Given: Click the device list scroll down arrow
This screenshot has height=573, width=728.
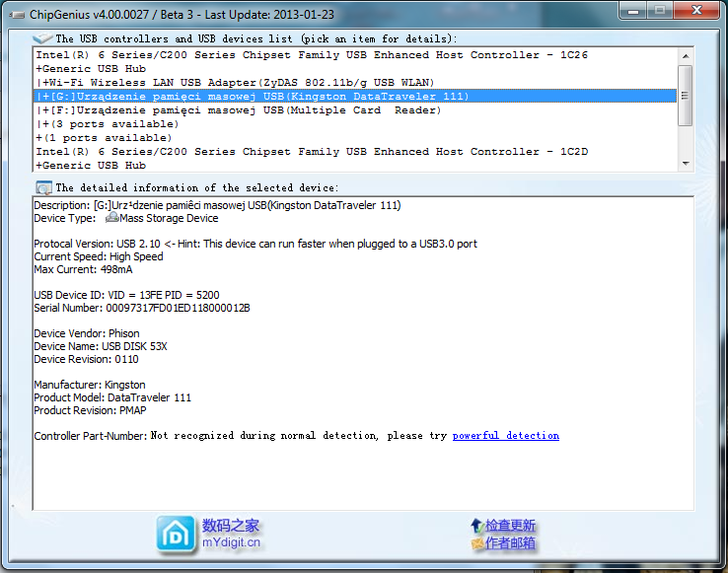Looking at the screenshot, I should 686,164.
